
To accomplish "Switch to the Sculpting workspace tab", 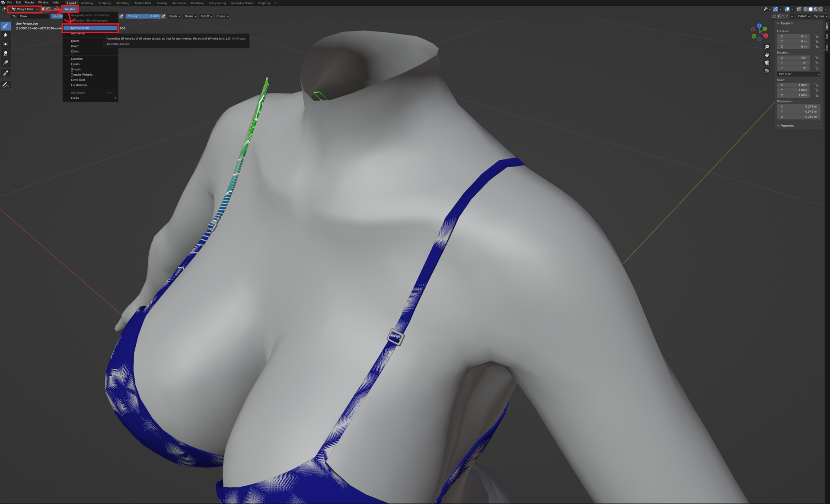I will click(104, 3).
